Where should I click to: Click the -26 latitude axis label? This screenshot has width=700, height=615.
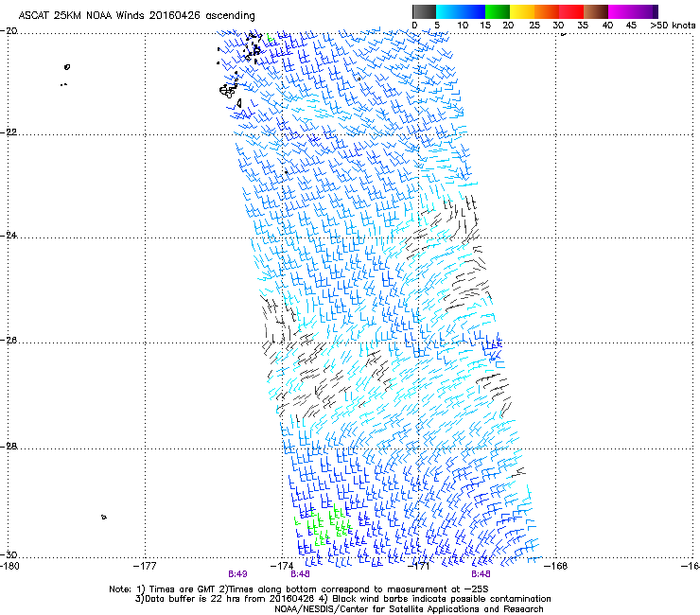tap(9, 341)
